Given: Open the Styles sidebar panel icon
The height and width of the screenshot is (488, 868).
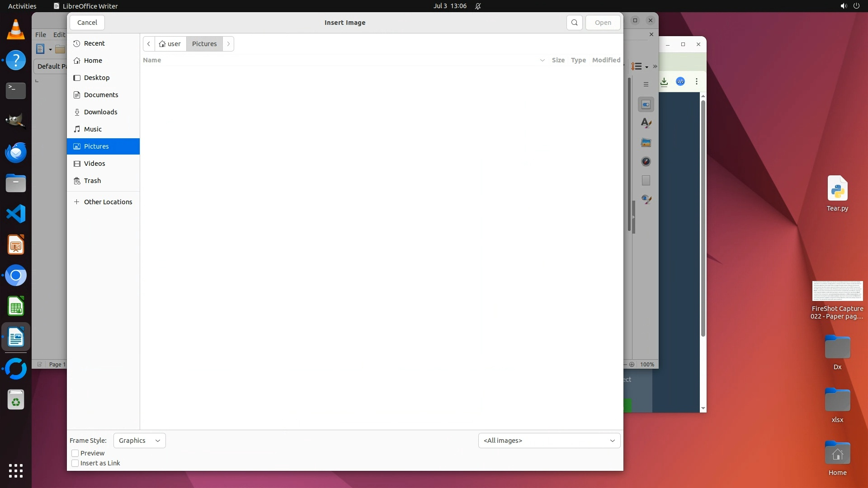Looking at the screenshot, I should (646, 123).
